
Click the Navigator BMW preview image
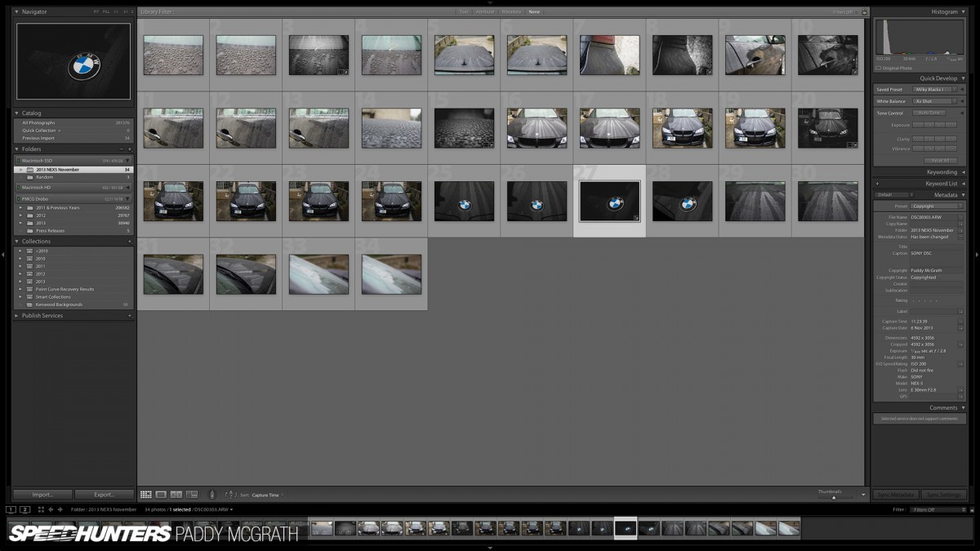click(x=73, y=61)
